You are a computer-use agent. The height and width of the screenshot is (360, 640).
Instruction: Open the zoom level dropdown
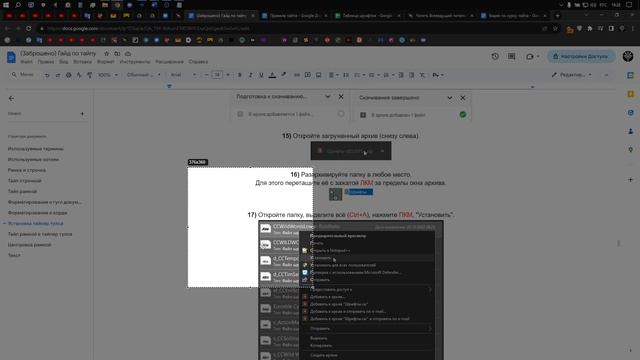click(x=108, y=75)
